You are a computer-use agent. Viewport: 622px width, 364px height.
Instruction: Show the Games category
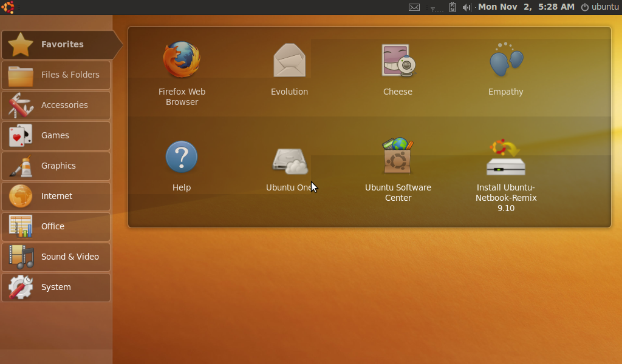click(x=56, y=135)
